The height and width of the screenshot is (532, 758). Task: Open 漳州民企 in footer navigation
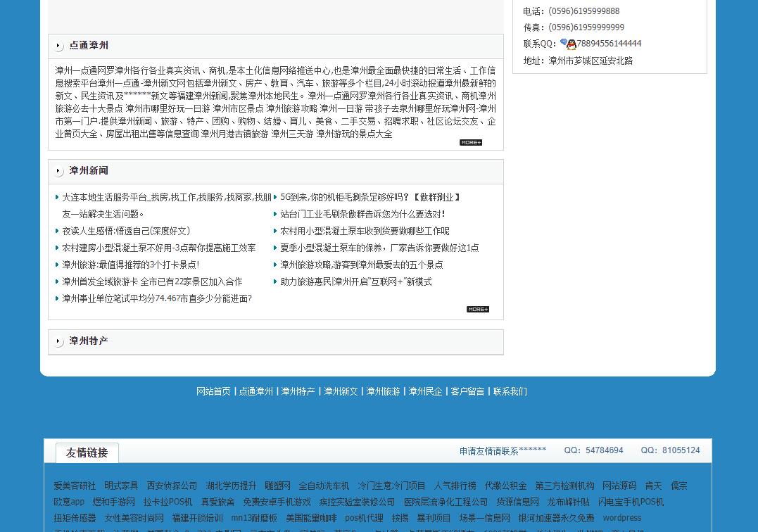coord(425,391)
